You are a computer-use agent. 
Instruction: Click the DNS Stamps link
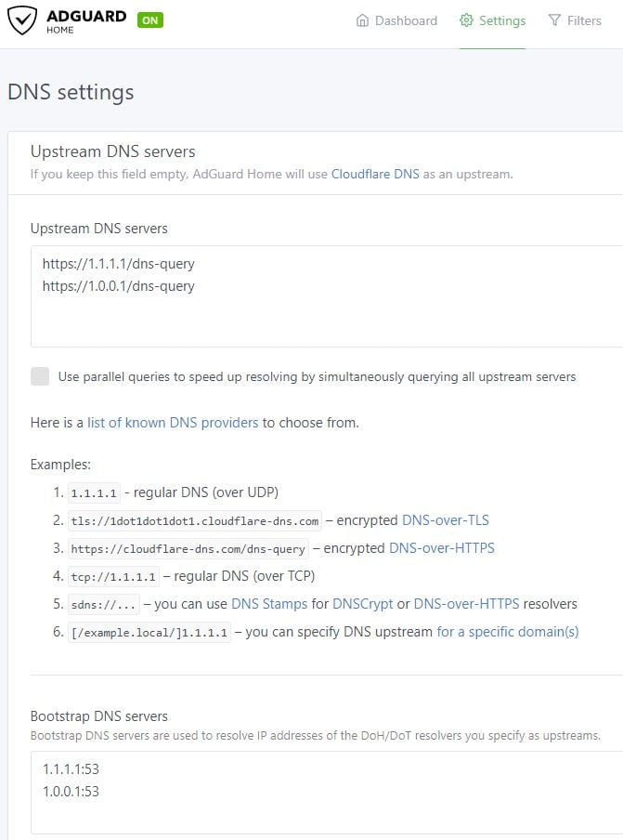pyautogui.click(x=269, y=604)
